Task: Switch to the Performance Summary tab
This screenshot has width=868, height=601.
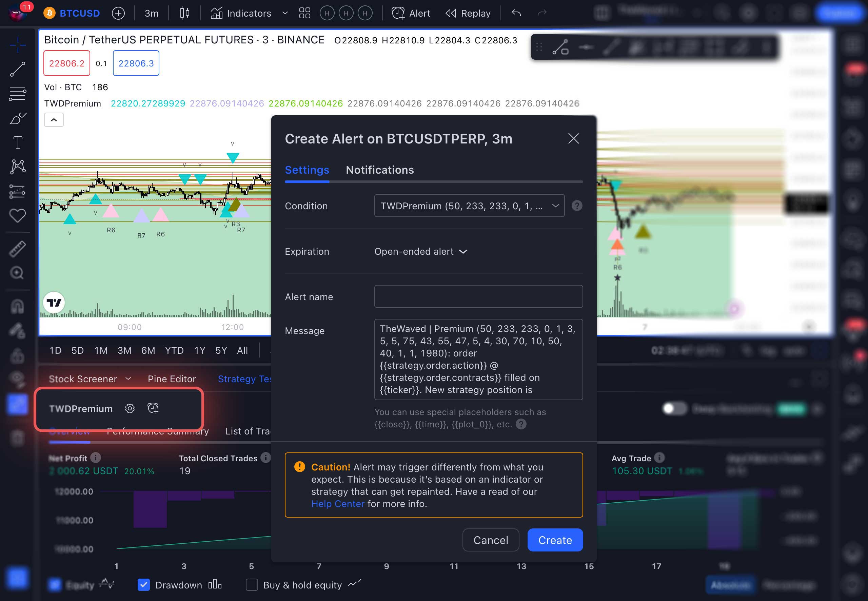Action: point(158,431)
